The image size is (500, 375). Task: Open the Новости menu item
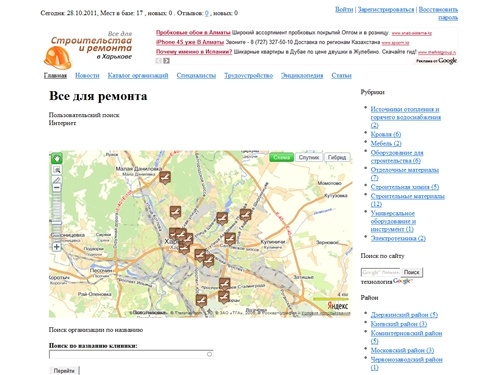(x=87, y=76)
